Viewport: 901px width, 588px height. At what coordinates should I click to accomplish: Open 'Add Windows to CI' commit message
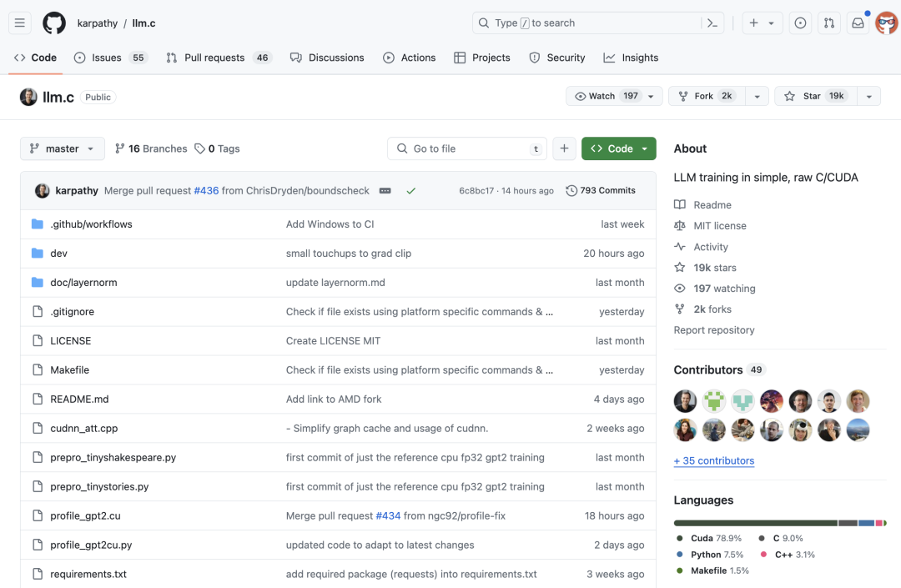[x=330, y=224]
